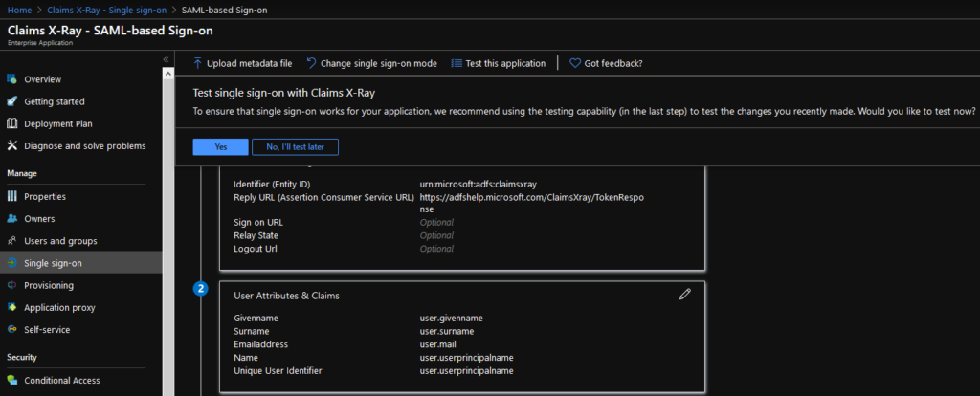
Task: Collapse the sidebar with double chevron
Action: (166, 60)
